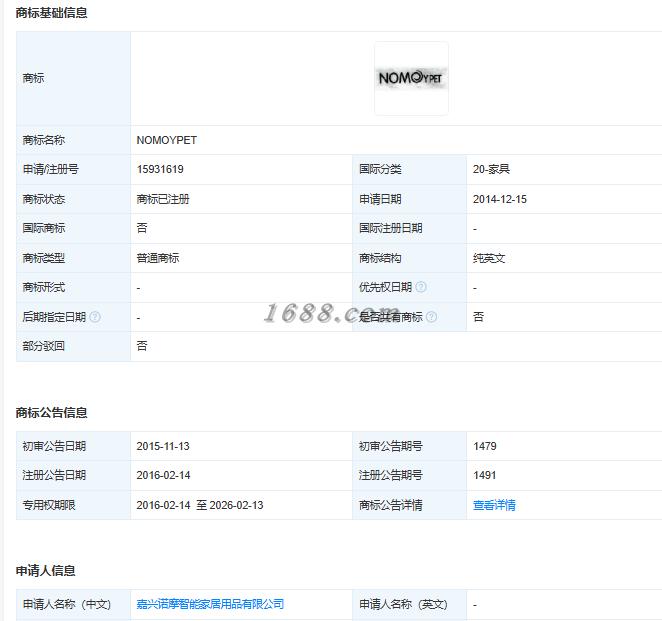Click the 初审公告日期 label cell
Viewport: 662px width, 621px height.
pyautogui.click(x=73, y=446)
